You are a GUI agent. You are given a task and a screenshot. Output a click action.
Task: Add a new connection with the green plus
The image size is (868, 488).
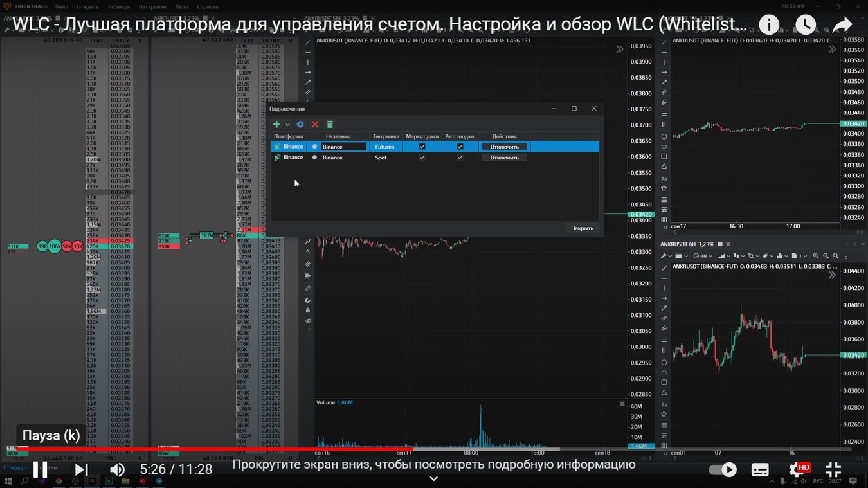click(276, 124)
